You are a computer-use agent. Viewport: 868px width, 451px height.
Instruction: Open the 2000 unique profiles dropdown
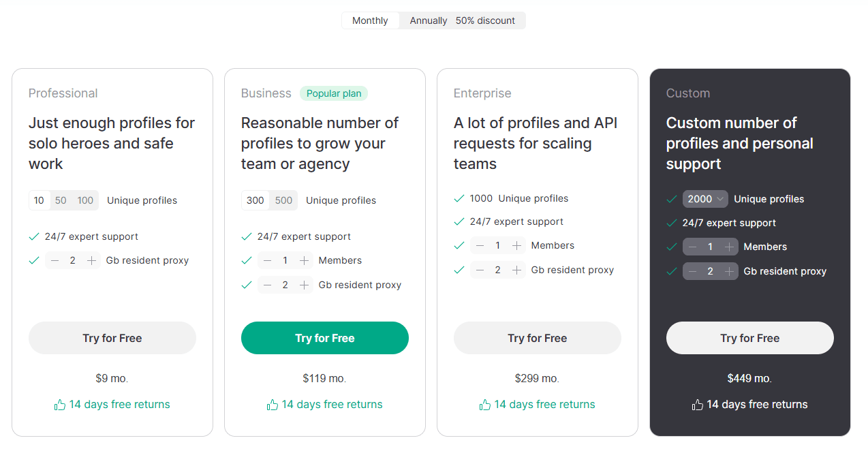click(x=704, y=198)
